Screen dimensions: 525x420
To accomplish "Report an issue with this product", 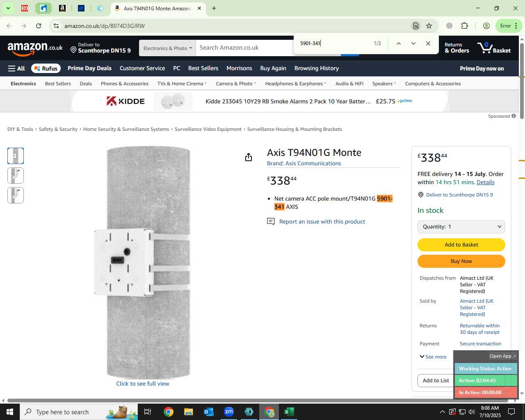I will click(x=322, y=221).
